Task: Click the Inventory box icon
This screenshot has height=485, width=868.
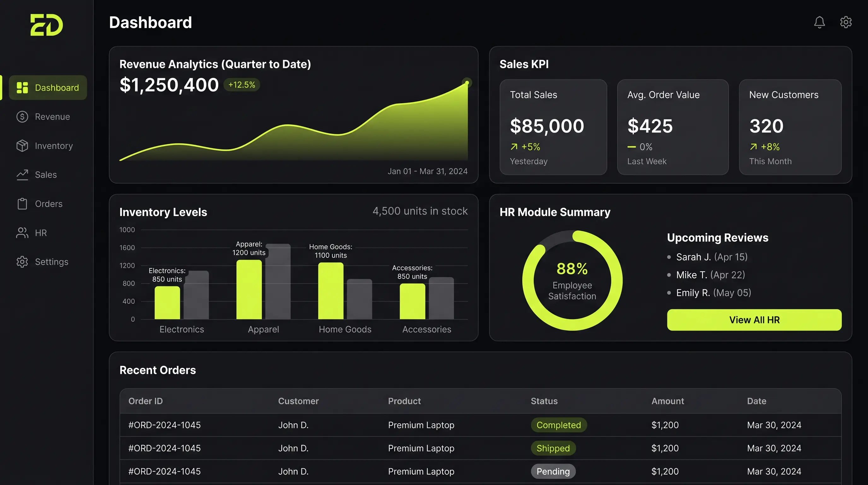Action: tap(22, 146)
